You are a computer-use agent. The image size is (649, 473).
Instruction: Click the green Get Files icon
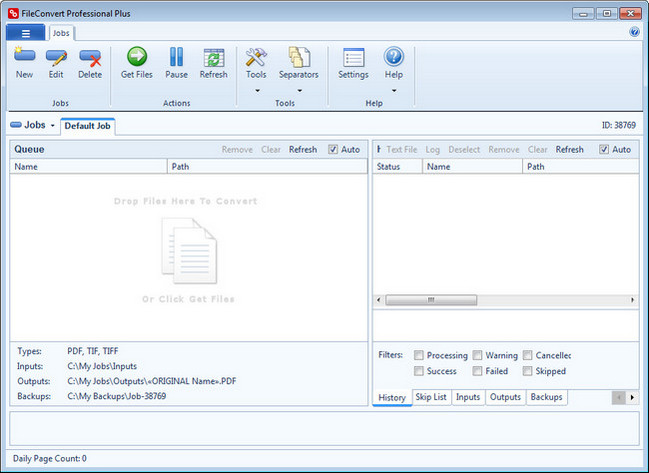coord(136,58)
